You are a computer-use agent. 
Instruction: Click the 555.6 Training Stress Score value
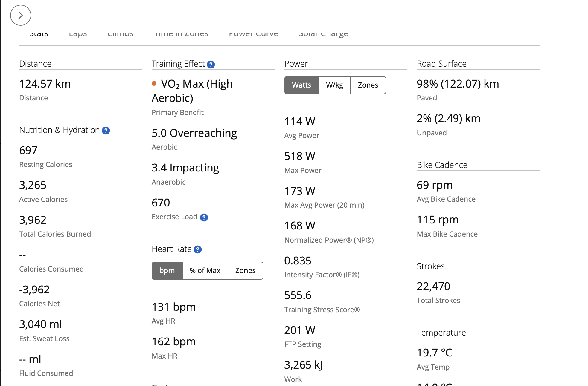(298, 295)
